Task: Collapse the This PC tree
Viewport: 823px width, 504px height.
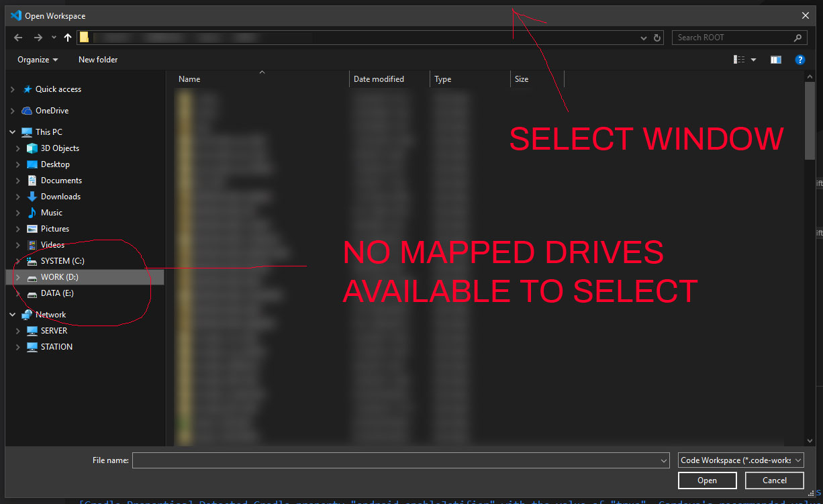Action: coord(11,132)
